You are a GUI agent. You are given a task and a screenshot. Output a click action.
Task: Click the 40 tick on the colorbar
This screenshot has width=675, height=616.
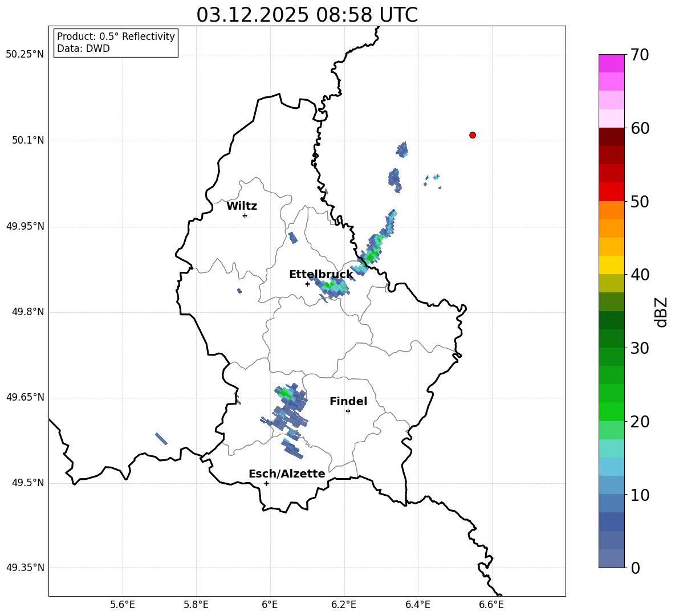click(x=640, y=275)
